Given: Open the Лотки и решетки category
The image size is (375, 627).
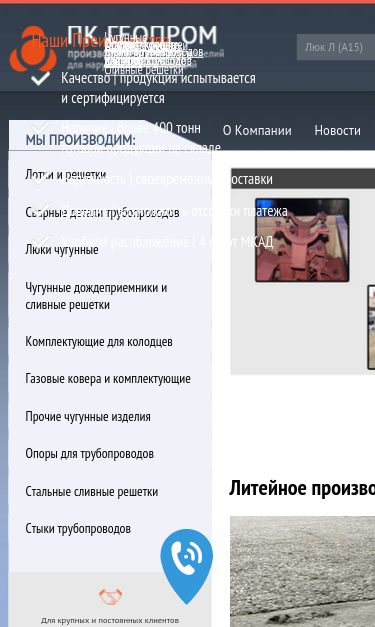Looking at the screenshot, I should pyautogui.click(x=66, y=174).
